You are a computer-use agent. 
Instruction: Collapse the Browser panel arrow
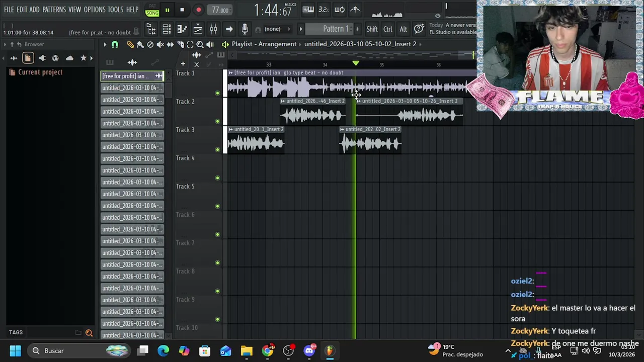pyautogui.click(x=5, y=44)
